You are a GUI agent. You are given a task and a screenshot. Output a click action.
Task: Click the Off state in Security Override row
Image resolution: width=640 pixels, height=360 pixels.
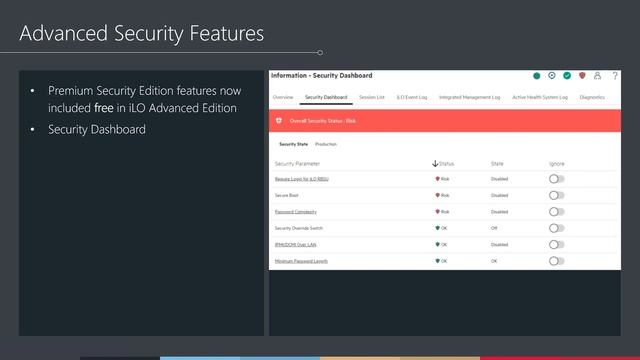point(494,228)
